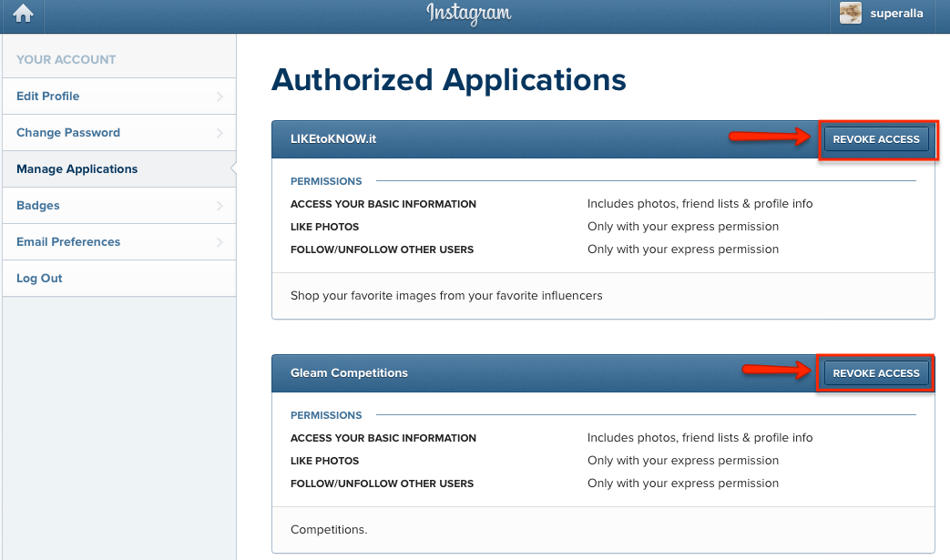Click the Authorized Applications page heading
The width and height of the screenshot is (950, 560).
(x=449, y=80)
